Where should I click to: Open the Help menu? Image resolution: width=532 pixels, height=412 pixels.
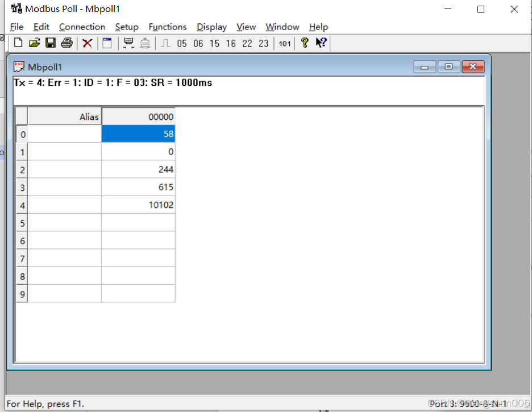318,27
